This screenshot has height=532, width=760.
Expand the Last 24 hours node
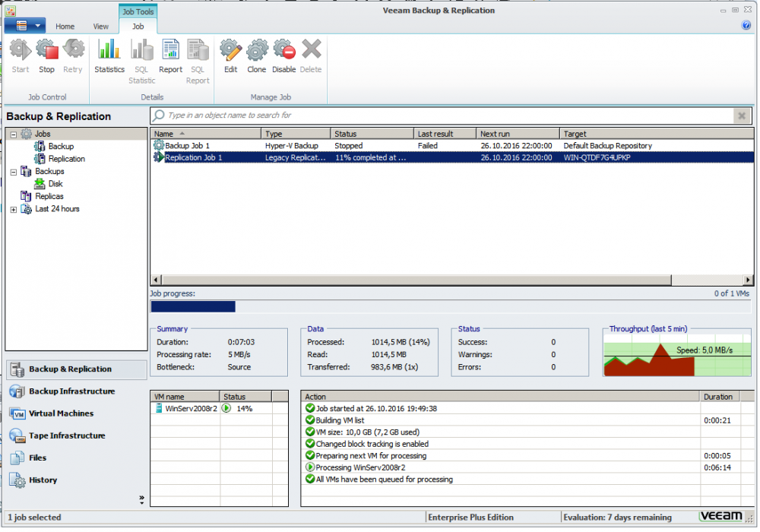14,209
